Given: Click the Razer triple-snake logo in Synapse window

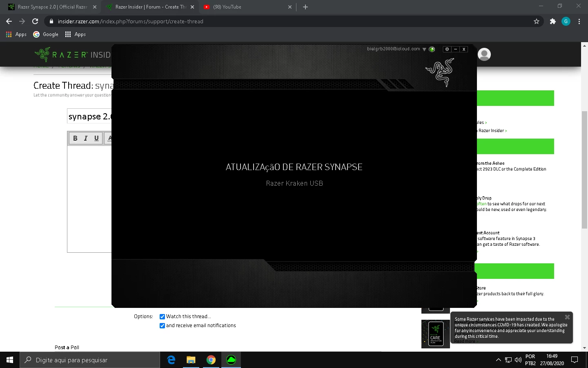Looking at the screenshot, I should (440, 74).
